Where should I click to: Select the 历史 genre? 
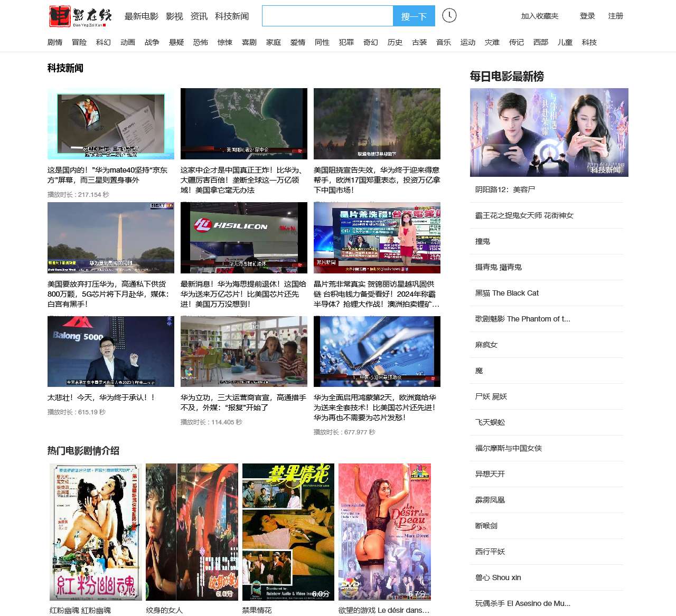pyautogui.click(x=395, y=42)
